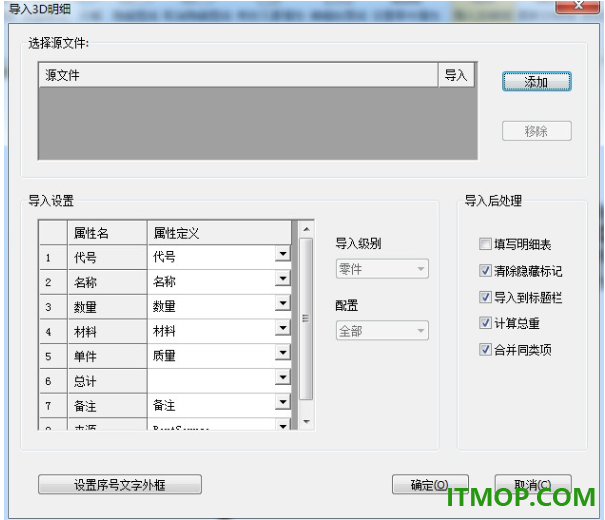Screen dimensions: 605x520
Task: Uncheck the 计算总重 checkbox
Action: [485, 323]
